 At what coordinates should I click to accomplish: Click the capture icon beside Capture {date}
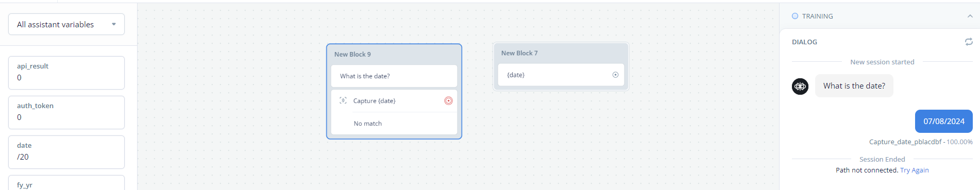coord(343,100)
